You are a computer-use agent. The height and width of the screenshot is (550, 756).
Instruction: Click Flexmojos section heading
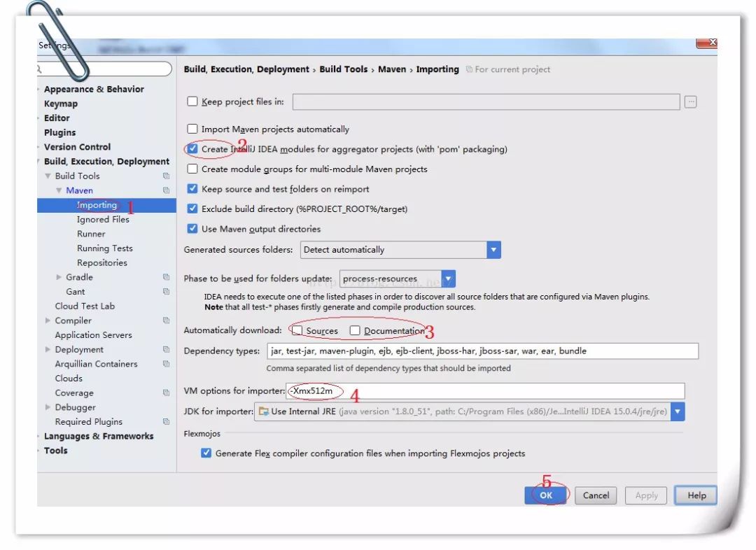tap(202, 433)
